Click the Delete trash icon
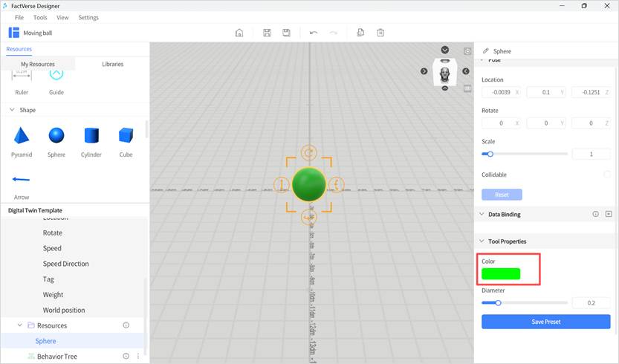Viewport: 619px width, 364px height. pyautogui.click(x=380, y=33)
